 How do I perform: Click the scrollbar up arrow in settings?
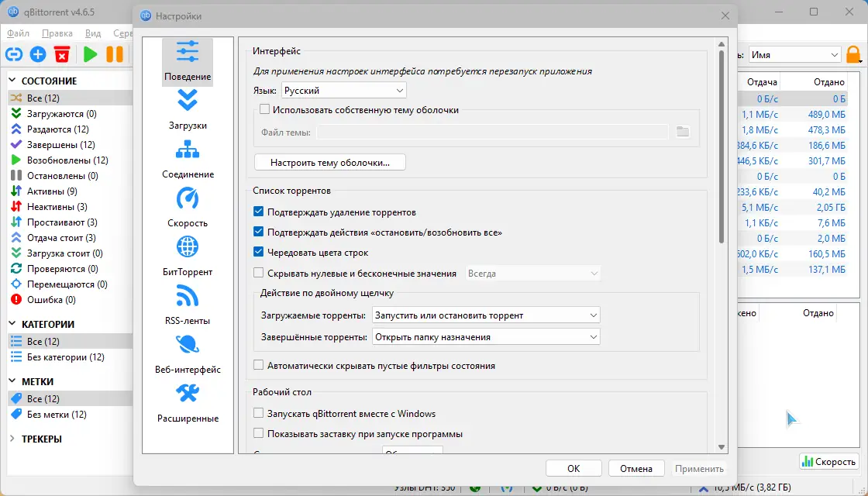[x=722, y=44]
